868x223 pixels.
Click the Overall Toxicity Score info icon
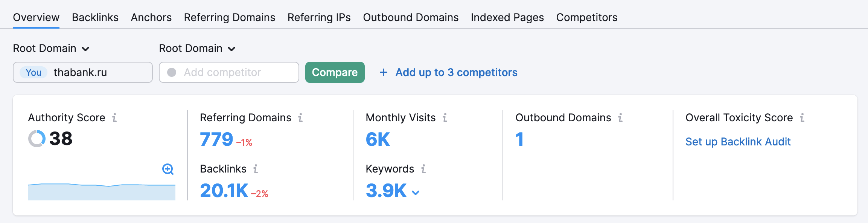point(802,118)
